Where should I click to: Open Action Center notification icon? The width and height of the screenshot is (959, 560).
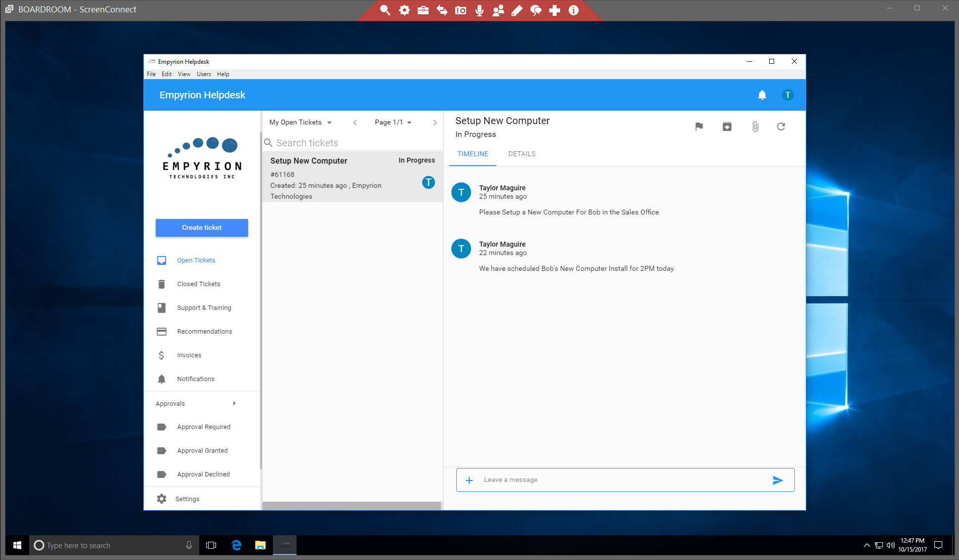tap(938, 545)
